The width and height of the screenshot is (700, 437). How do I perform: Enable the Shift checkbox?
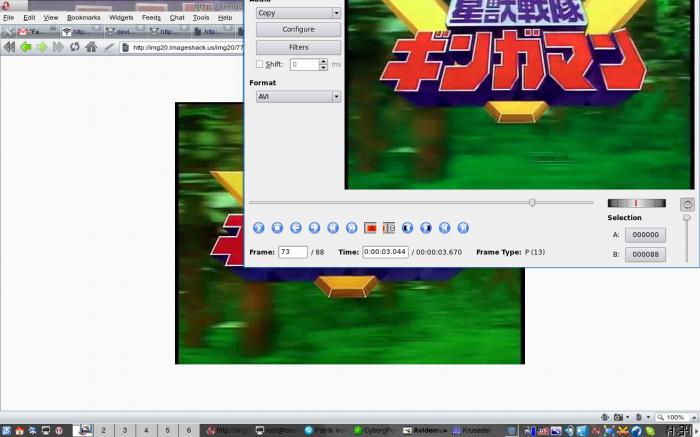pos(259,64)
